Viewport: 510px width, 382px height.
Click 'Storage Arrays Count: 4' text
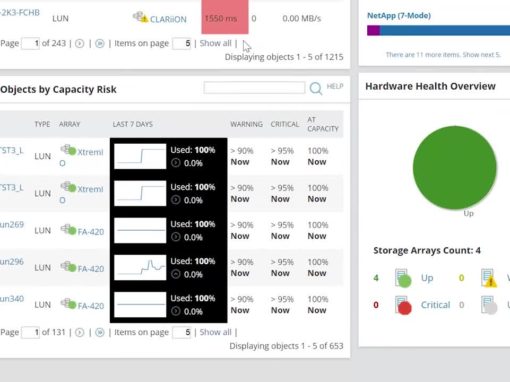[427, 251]
